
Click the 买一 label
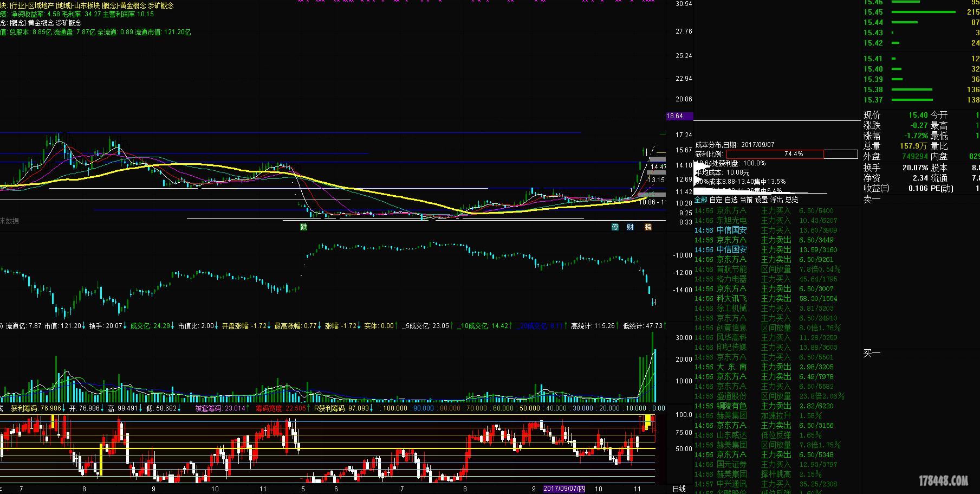872,353
